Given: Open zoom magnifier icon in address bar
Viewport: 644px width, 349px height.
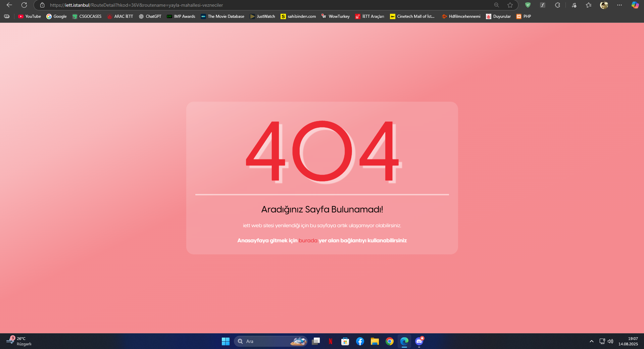Looking at the screenshot, I should point(497,5).
